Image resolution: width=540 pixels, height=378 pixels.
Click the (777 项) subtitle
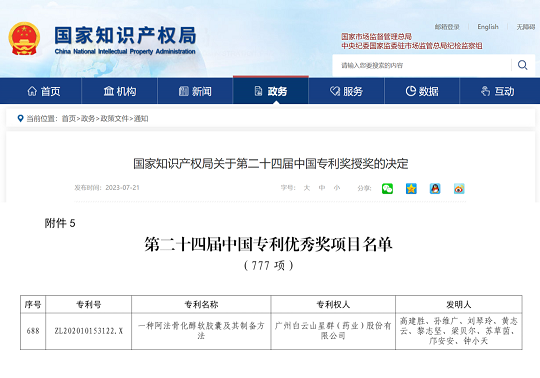(269, 265)
